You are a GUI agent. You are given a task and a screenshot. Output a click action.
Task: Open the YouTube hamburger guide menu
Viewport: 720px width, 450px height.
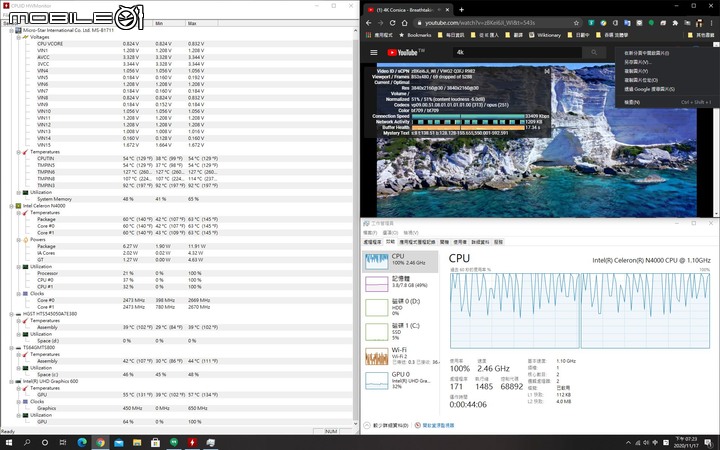click(374, 52)
